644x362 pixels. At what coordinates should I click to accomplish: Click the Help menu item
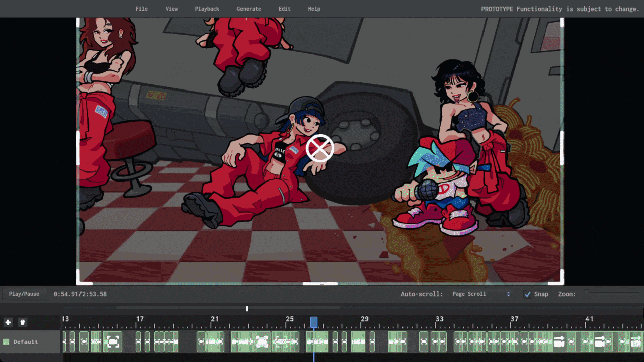314,9
